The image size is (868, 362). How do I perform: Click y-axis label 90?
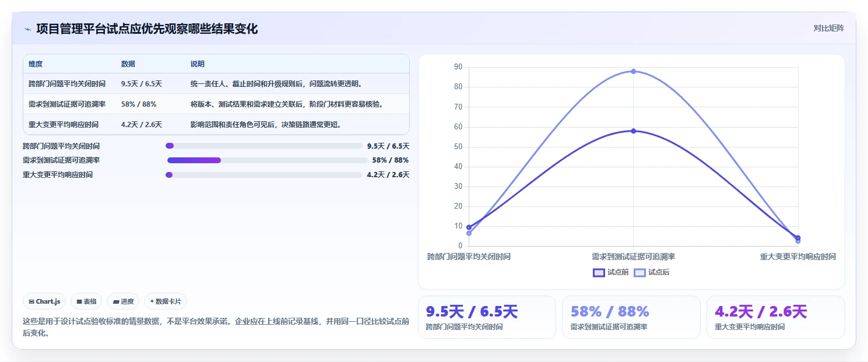point(458,67)
